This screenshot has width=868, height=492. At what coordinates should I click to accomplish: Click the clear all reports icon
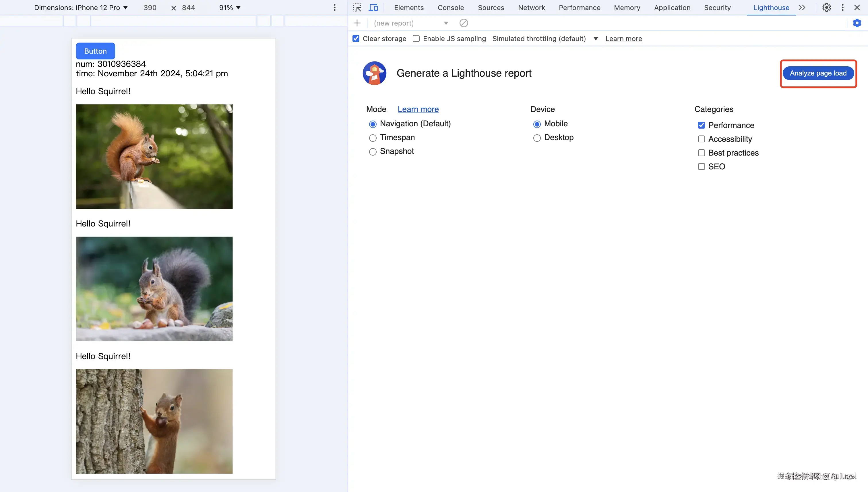[x=464, y=23]
